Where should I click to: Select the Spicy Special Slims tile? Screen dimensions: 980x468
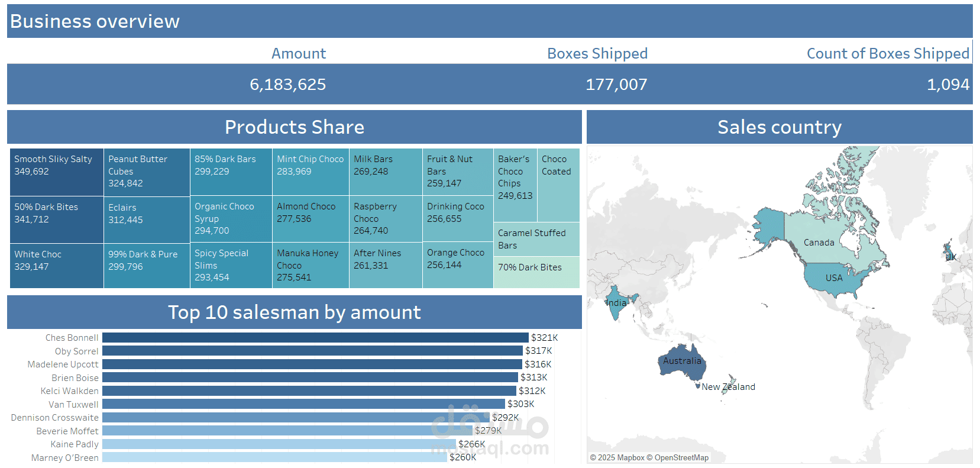(x=231, y=266)
